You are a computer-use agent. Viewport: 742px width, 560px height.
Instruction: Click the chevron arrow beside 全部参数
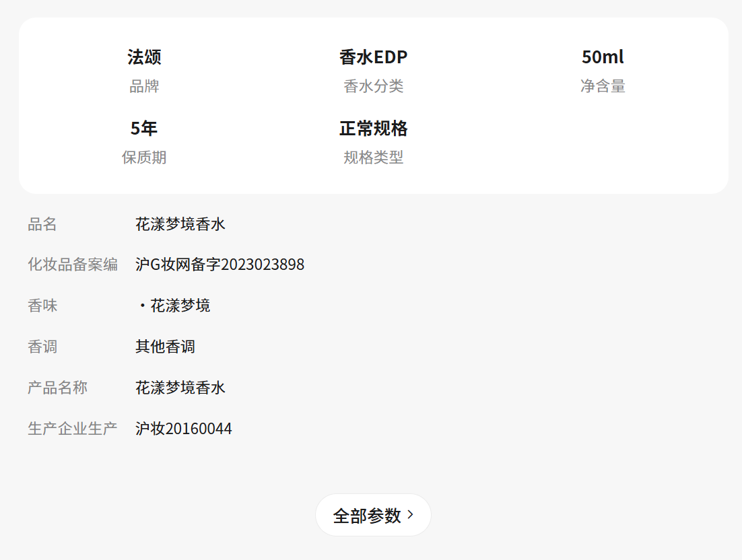tap(411, 515)
